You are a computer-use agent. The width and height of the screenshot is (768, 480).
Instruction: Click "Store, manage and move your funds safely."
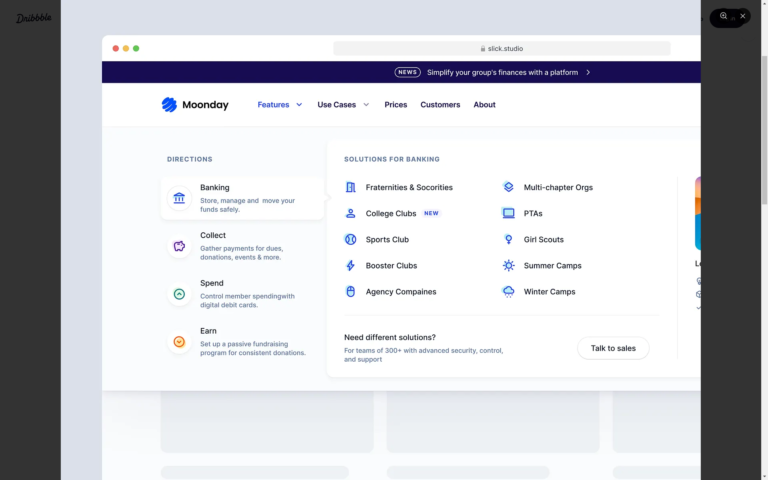pos(247,205)
